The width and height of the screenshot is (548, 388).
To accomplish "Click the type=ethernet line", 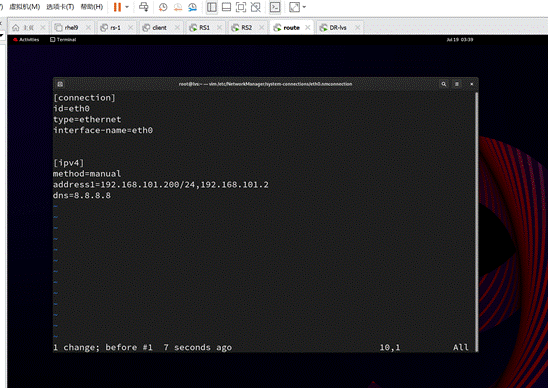I will [x=87, y=120].
